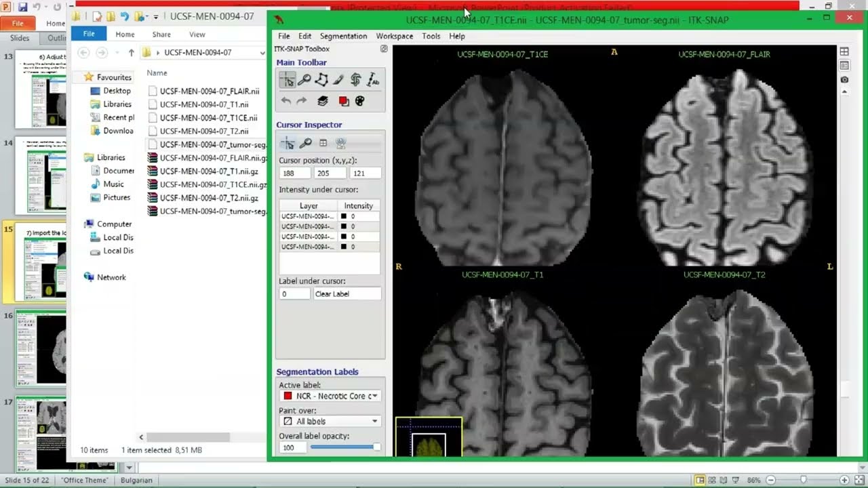Select the Crosshair mode tool in Main Toolbar

pyautogui.click(x=288, y=80)
